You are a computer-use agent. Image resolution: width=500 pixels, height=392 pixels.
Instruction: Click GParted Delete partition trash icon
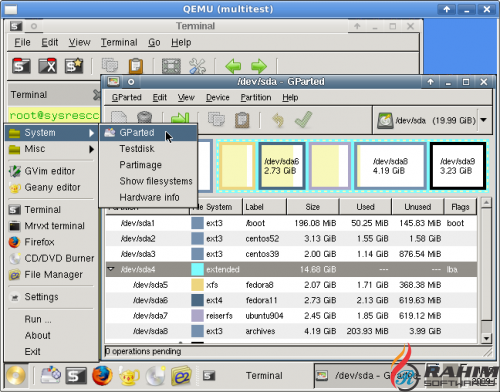144,117
